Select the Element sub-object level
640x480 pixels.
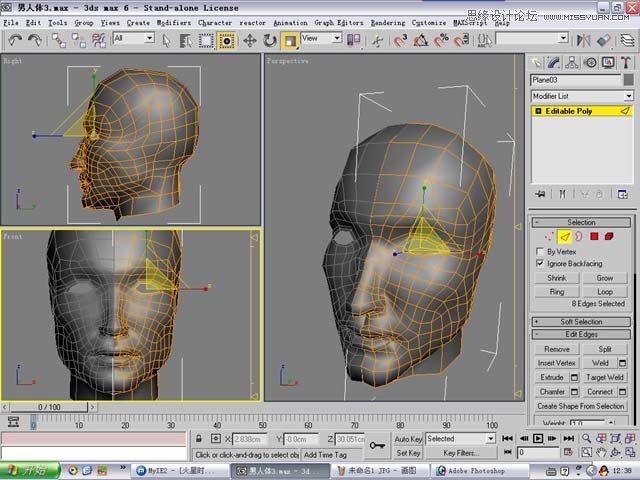click(609, 236)
